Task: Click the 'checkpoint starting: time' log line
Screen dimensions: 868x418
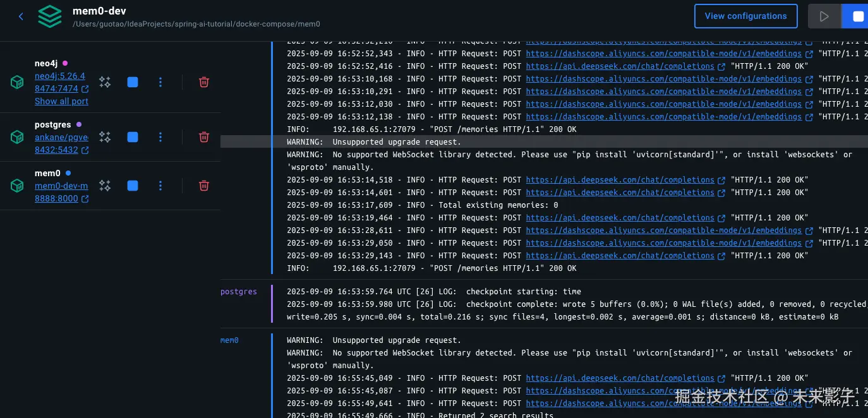Action: 434,292
